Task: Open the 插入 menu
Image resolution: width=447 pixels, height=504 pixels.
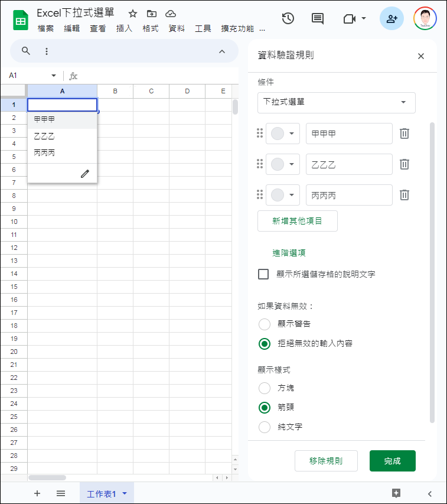Action: (x=124, y=28)
